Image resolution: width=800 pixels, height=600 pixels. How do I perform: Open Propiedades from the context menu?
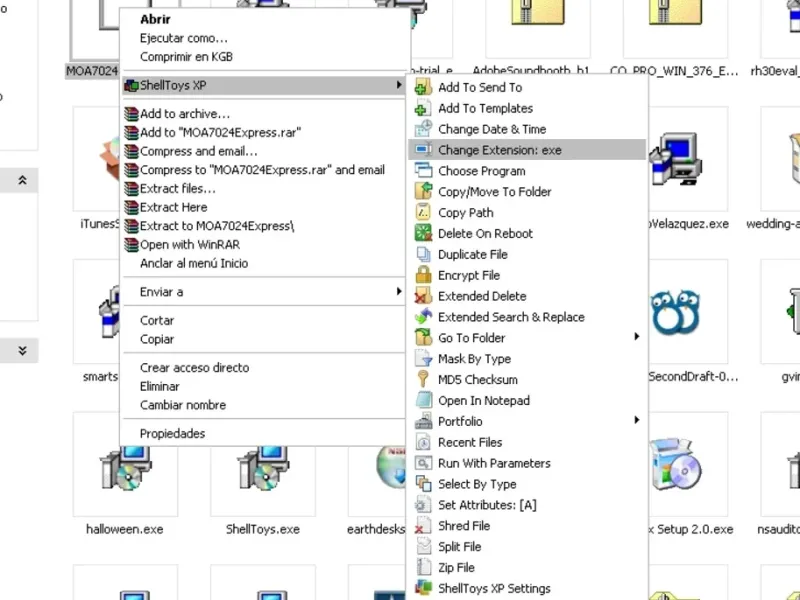172,434
